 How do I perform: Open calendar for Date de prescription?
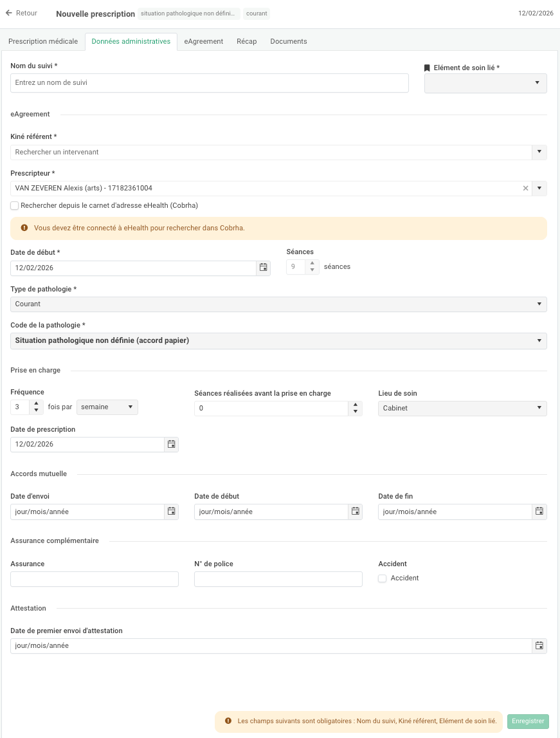coord(171,444)
